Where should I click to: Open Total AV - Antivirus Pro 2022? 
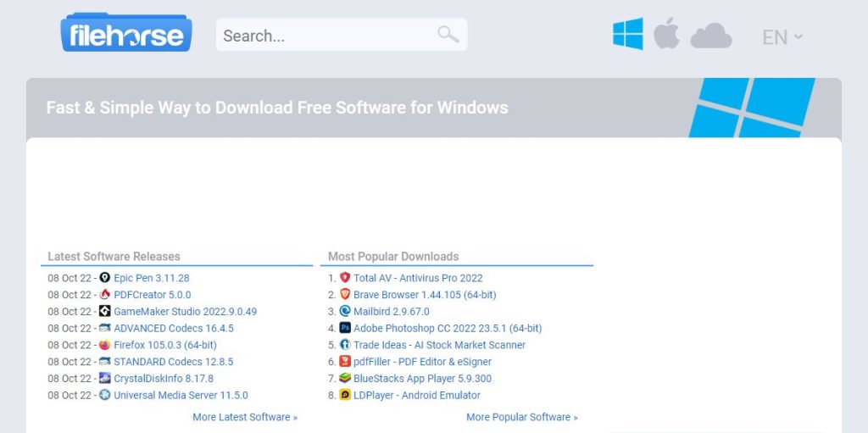click(418, 278)
